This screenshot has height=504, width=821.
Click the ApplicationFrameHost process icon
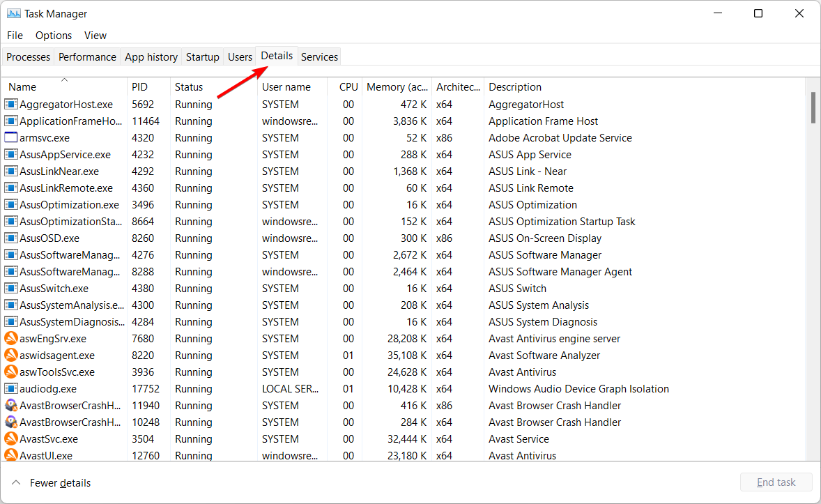click(x=11, y=121)
